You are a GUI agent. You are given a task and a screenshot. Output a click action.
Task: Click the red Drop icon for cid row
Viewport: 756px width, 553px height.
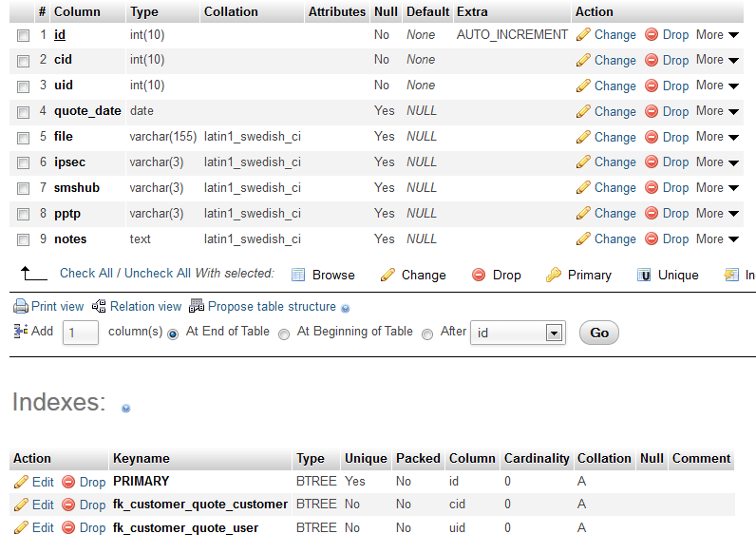coord(652,60)
